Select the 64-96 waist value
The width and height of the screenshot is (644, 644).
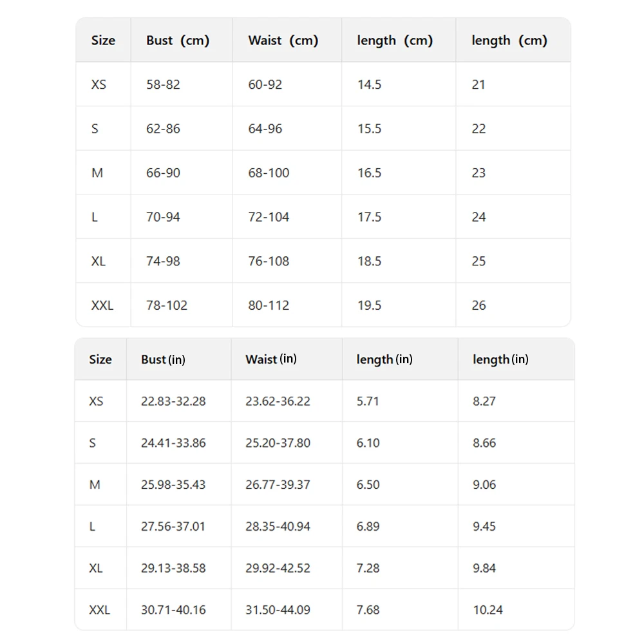pos(265,129)
